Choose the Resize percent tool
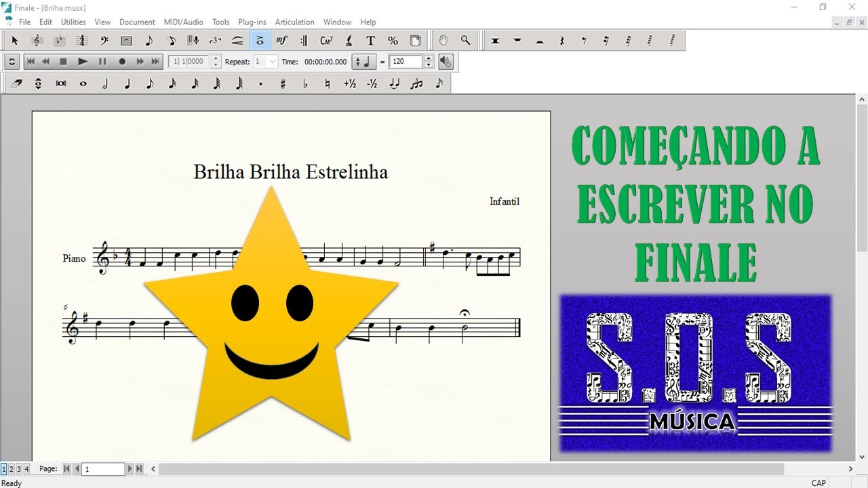The width and height of the screenshot is (868, 488). [x=393, y=41]
